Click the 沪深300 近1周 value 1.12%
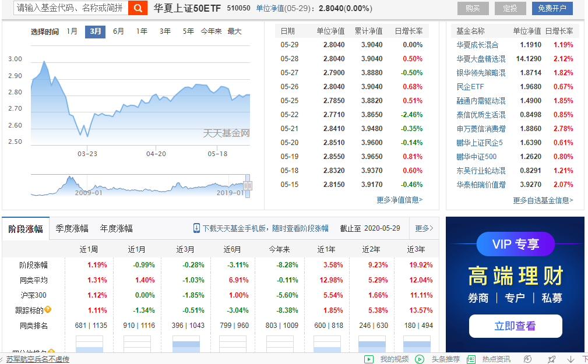 pyautogui.click(x=97, y=295)
